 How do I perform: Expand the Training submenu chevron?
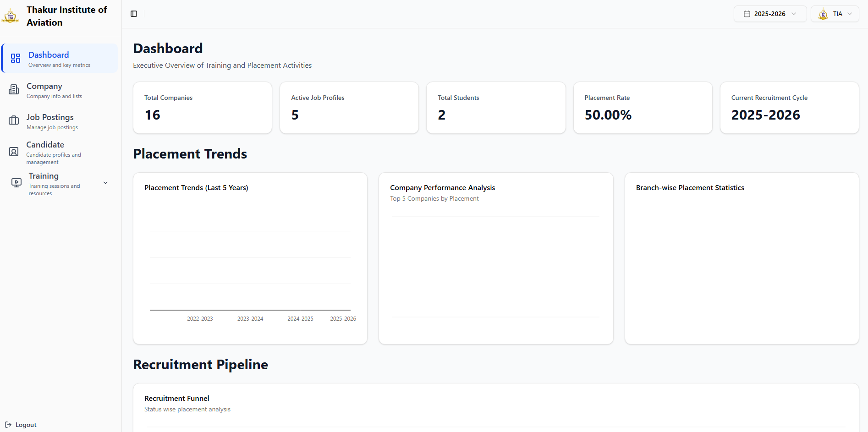point(105,183)
